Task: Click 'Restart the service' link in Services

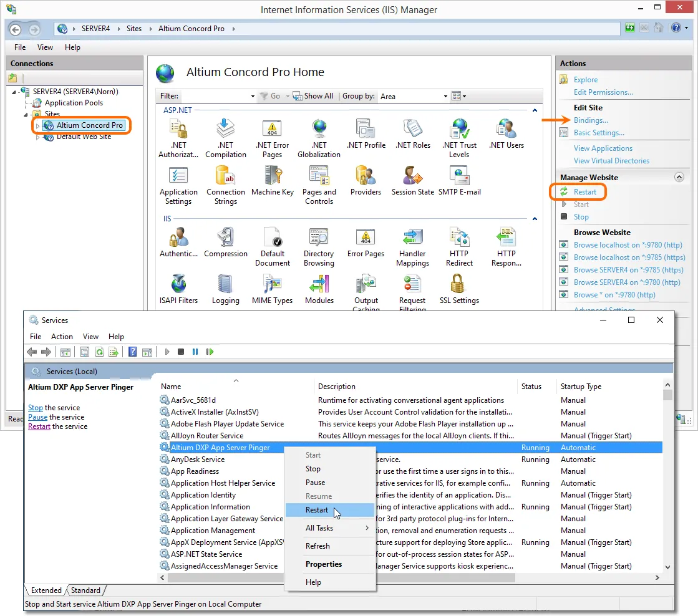Action: click(x=39, y=426)
